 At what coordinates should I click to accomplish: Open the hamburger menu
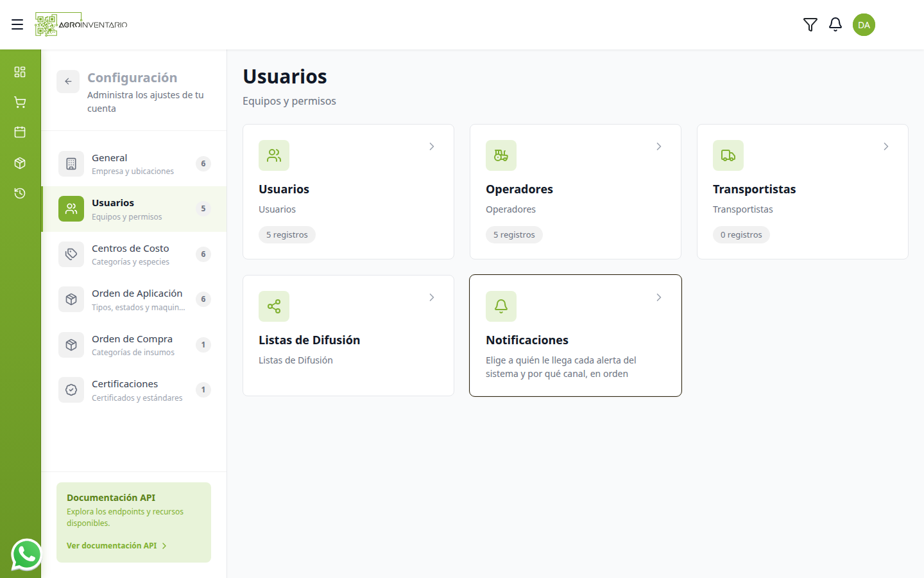tap(17, 24)
